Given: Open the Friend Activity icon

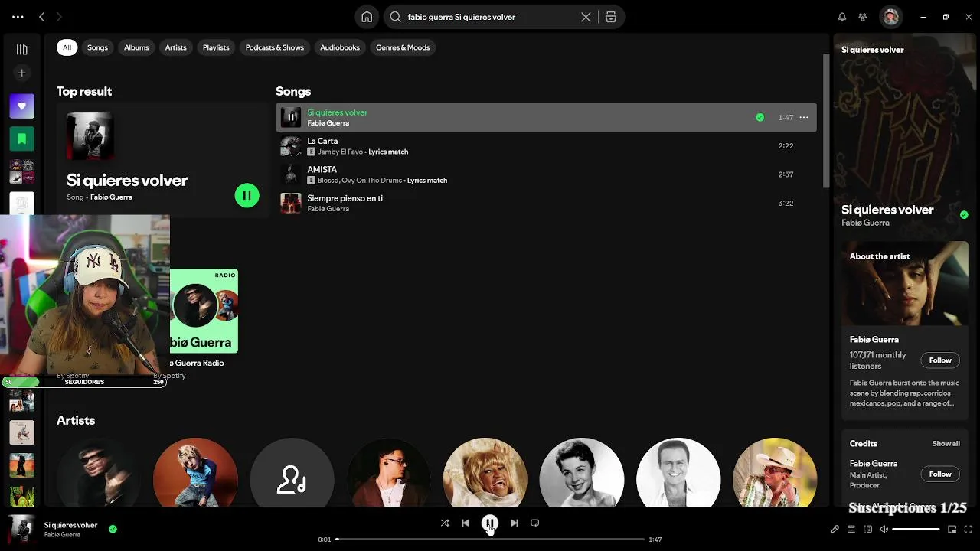Looking at the screenshot, I should tap(863, 17).
